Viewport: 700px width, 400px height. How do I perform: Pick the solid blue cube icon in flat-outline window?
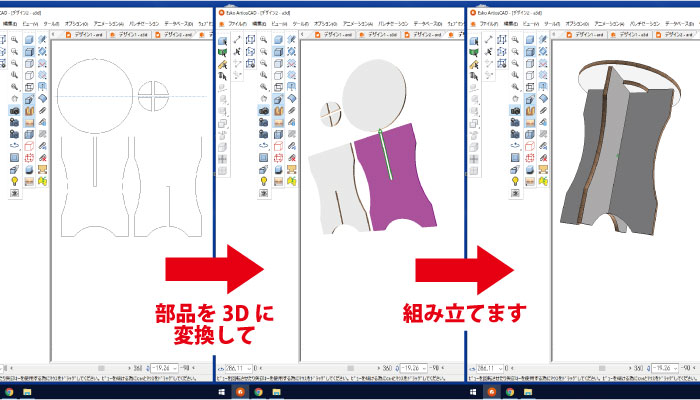coord(29,40)
